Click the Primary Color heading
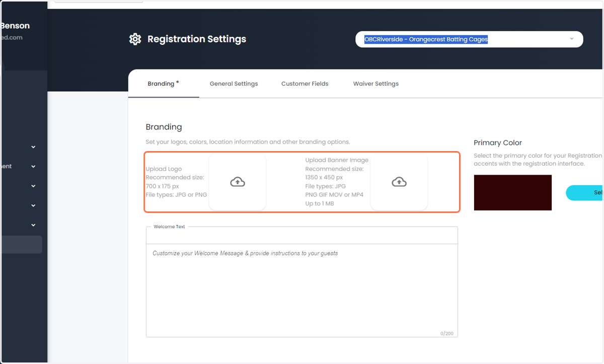Viewport: 604px width, 364px height. point(498,142)
